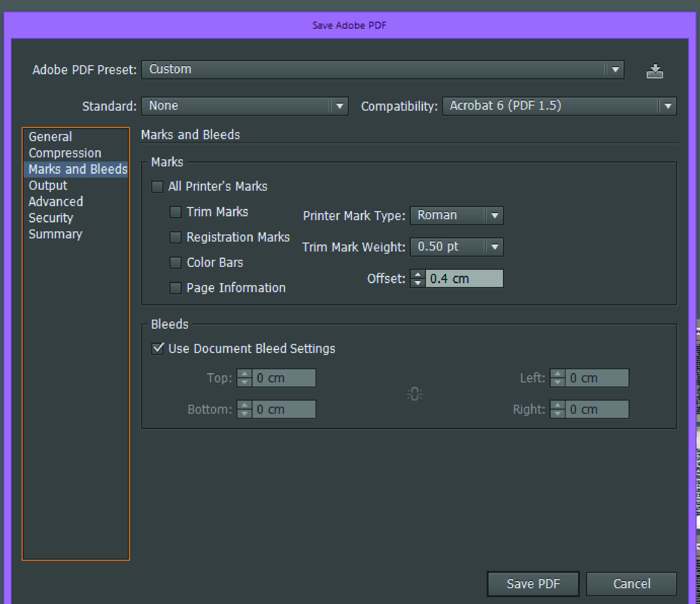Screen dimensions: 700x604
Task: Expand Trim Mark Weight dropdown
Action: (494, 247)
